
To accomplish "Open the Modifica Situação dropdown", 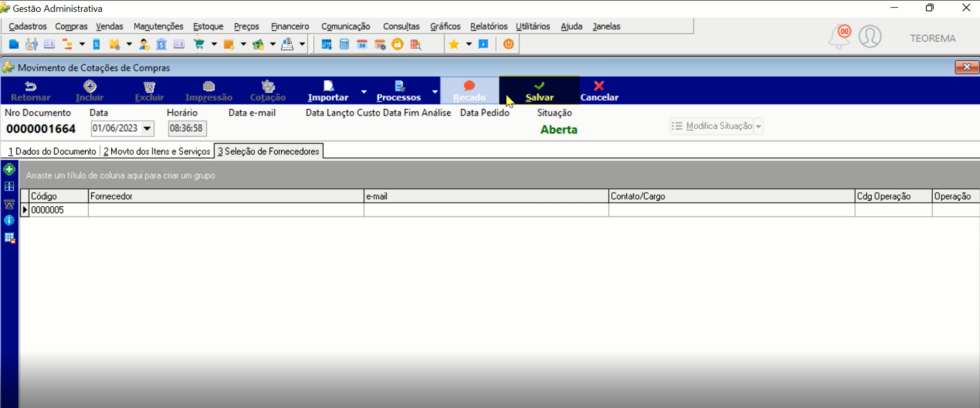I will tap(758, 126).
